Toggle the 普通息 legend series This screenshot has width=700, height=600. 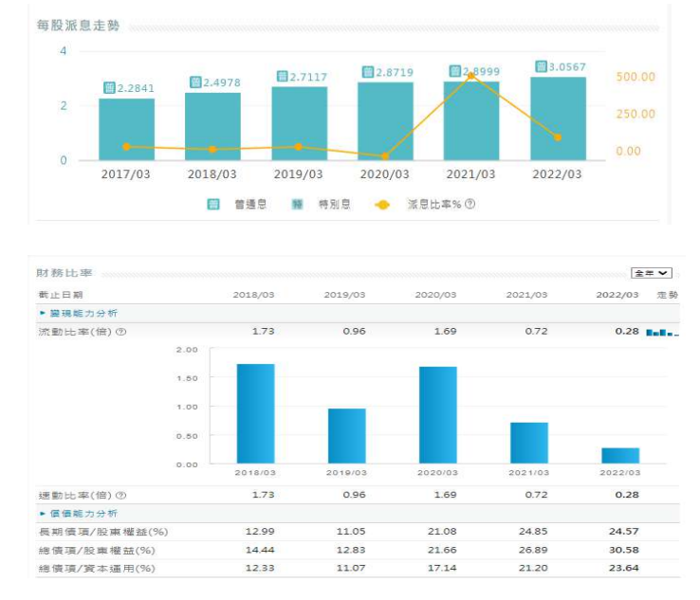tap(237, 205)
